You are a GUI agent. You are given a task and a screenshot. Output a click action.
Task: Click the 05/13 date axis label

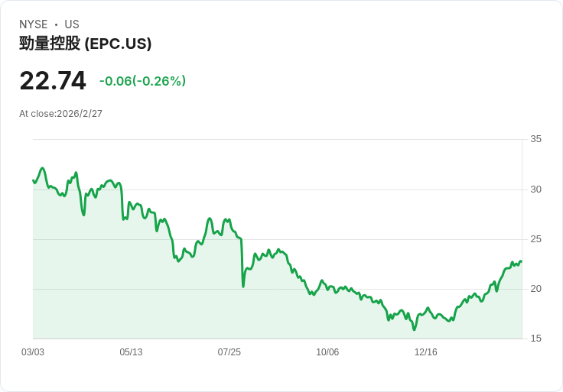[x=131, y=352]
